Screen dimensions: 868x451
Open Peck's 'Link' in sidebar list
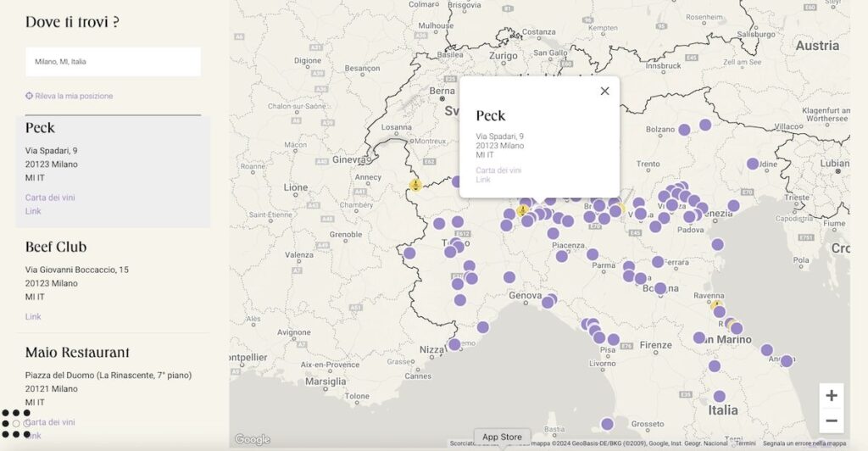point(33,211)
